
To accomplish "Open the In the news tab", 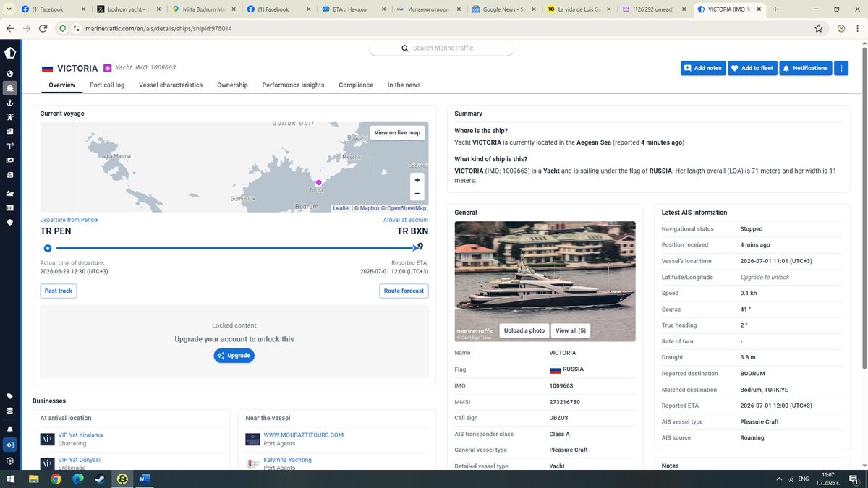I will [404, 85].
